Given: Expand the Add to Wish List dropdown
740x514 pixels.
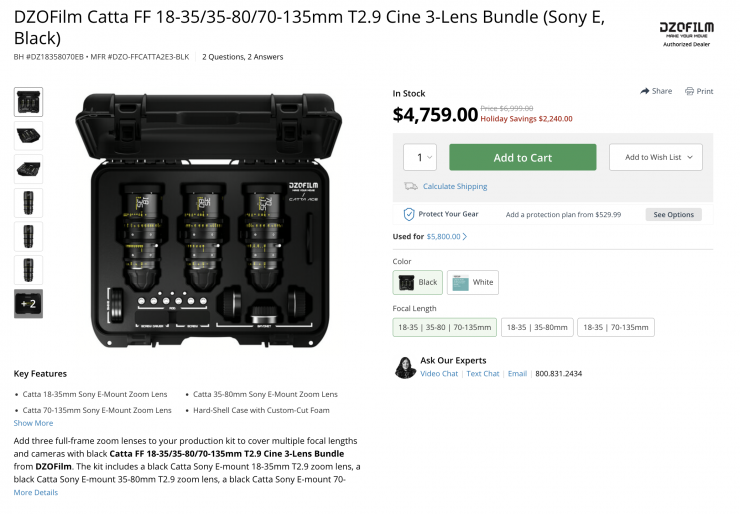Looking at the screenshot, I should click(656, 157).
